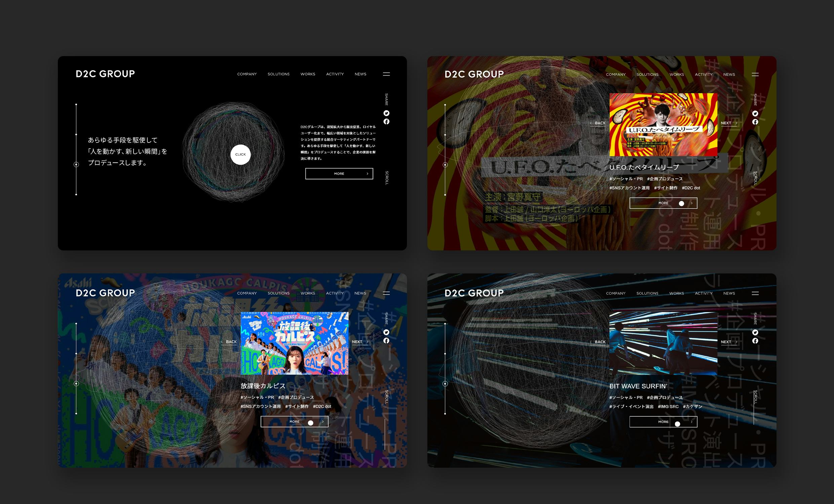834x504 pixels.
Task: Click MORE button under U.F.O. tags
Action: tap(664, 203)
